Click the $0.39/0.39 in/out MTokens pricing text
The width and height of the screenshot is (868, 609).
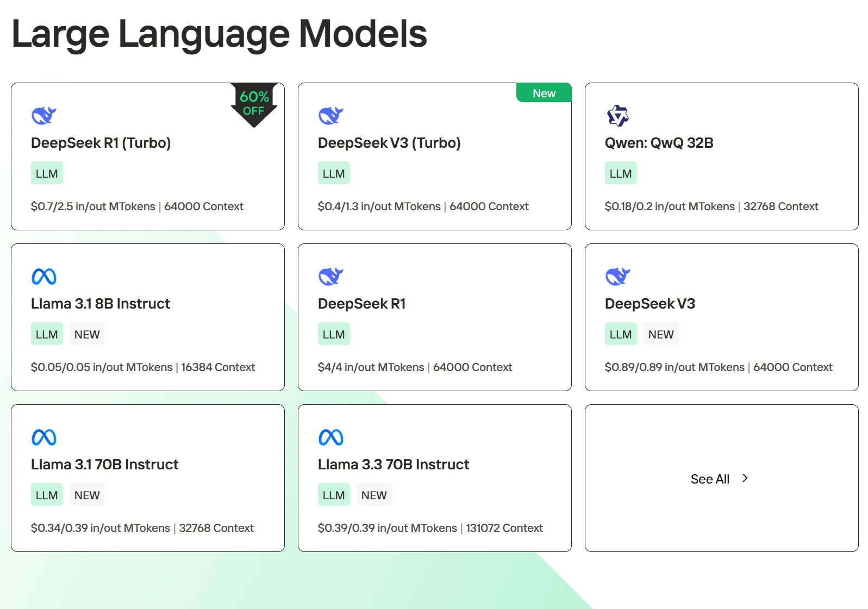(x=388, y=528)
